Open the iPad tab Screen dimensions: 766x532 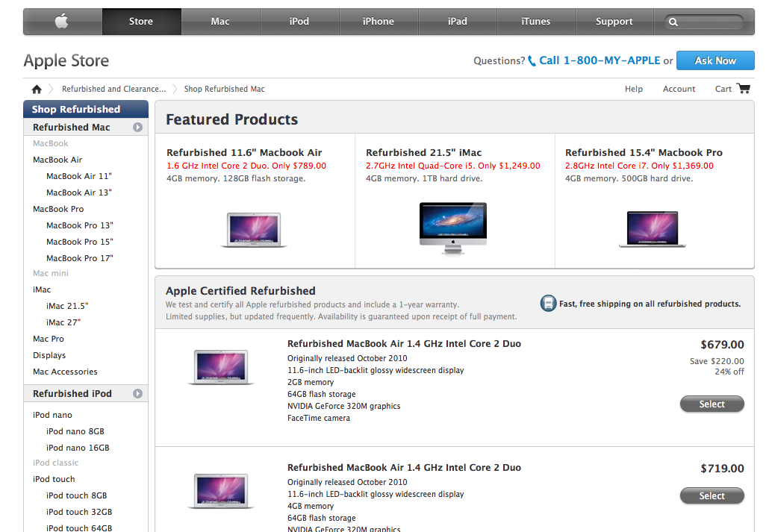click(x=457, y=22)
